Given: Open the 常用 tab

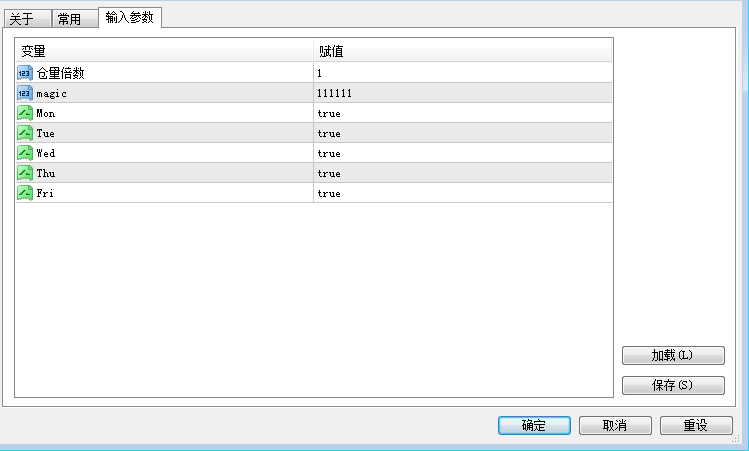Looking at the screenshot, I should (x=74, y=19).
